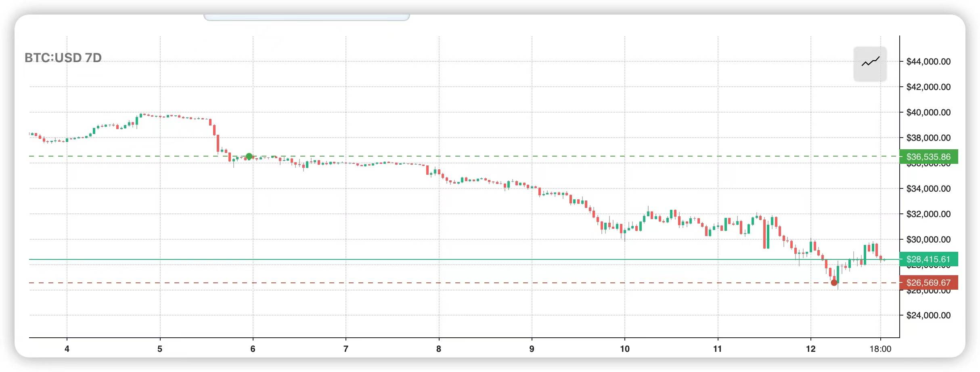The width and height of the screenshot is (980, 372).
Task: Click date label 8 on time axis
Action: [x=439, y=349]
